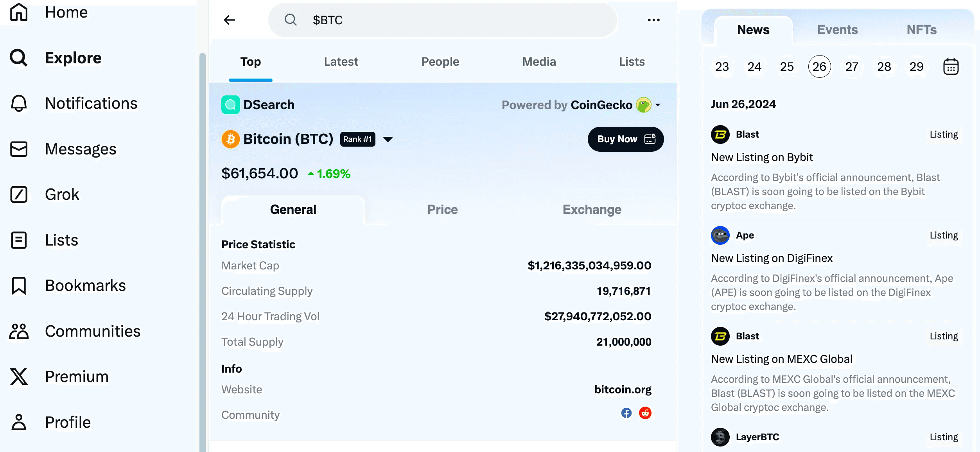Switch to the Exchange tab
Viewport: 980px width, 452px height.
pos(592,210)
